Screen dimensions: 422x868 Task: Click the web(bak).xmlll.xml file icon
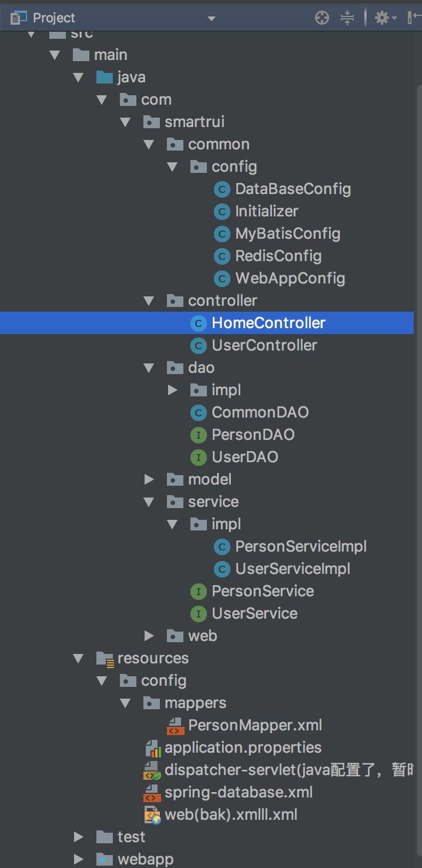click(152, 815)
